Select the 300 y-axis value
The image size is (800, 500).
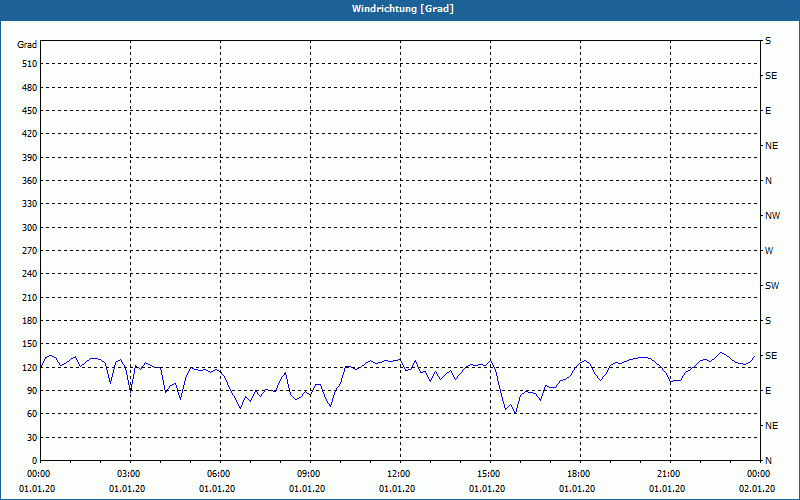30,228
